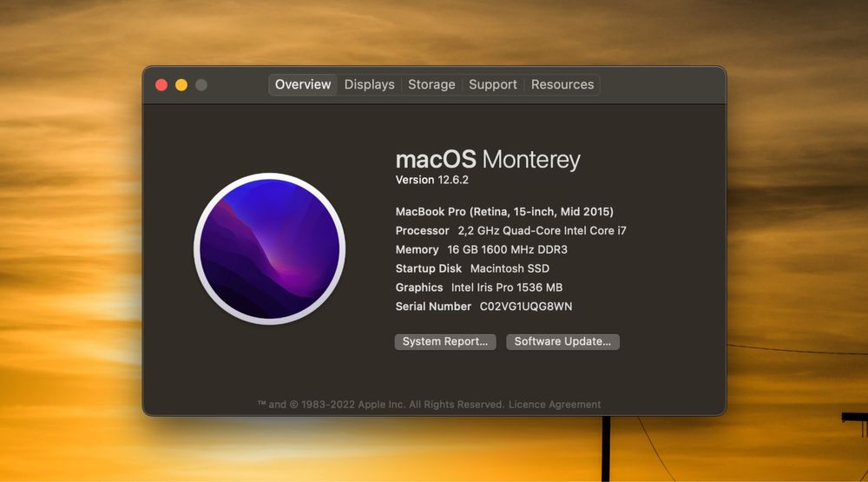Open the Storage tab

(431, 85)
